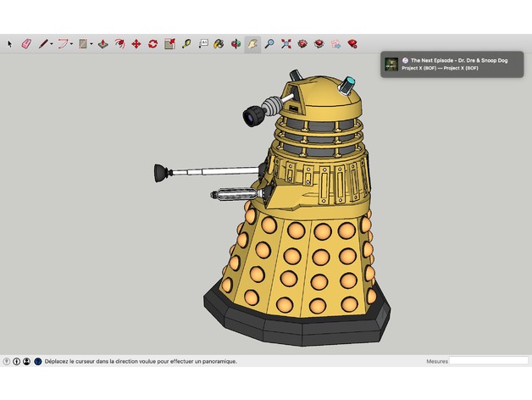Click the Zoom Extents tool
532x400 pixels.
tap(286, 43)
